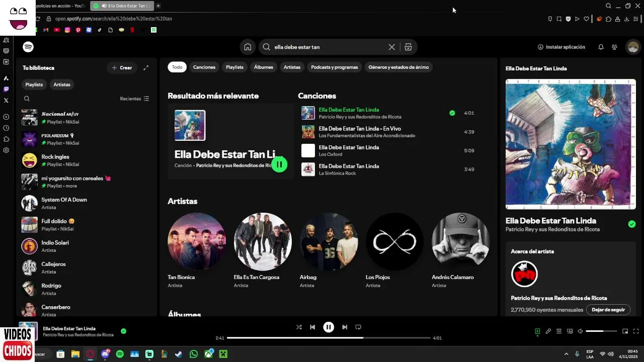Filter library by Artistas chip
644x362 pixels.
[62, 84]
